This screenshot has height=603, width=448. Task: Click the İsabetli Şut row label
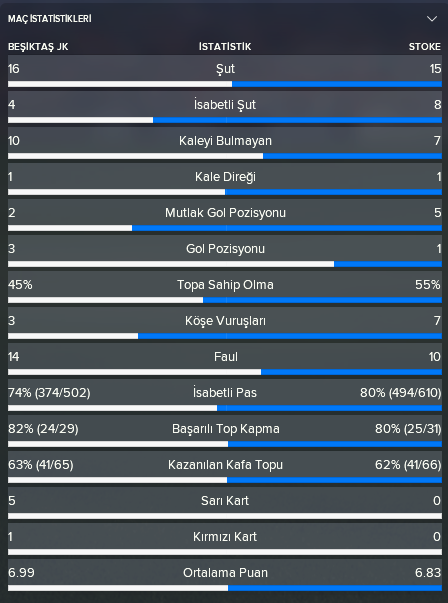225,105
